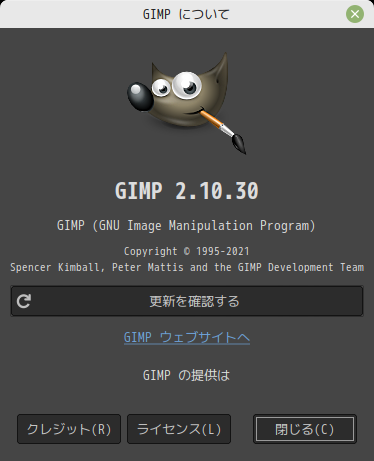Image resolution: width=374 pixels, height=461 pixels.
Task: Click Wilber's smaller left eye
Action: pos(161,88)
